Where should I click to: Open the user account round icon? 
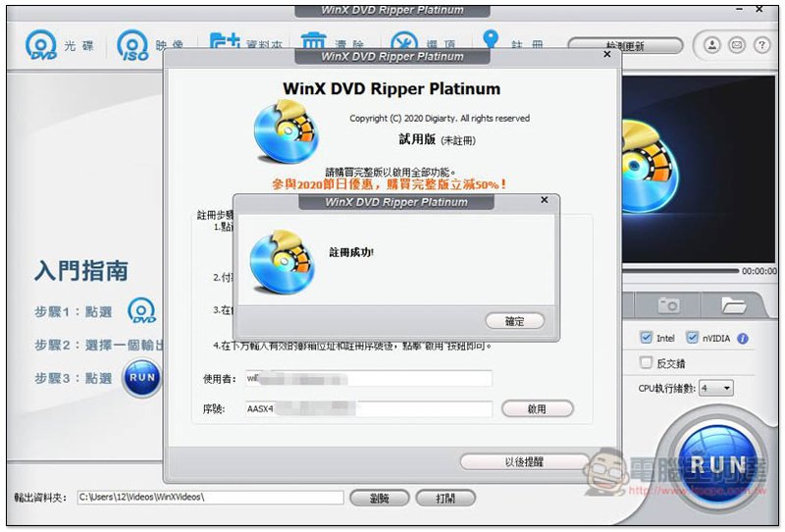(712, 45)
